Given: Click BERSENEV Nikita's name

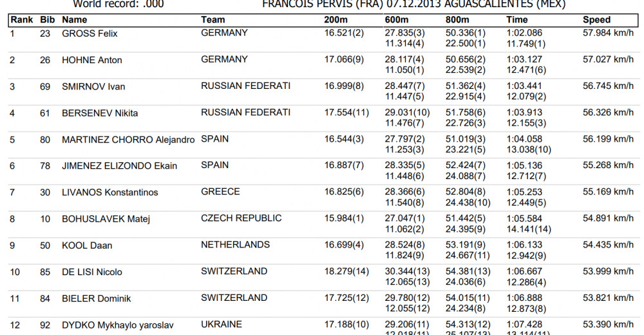Looking at the screenshot, I should (x=100, y=113).
